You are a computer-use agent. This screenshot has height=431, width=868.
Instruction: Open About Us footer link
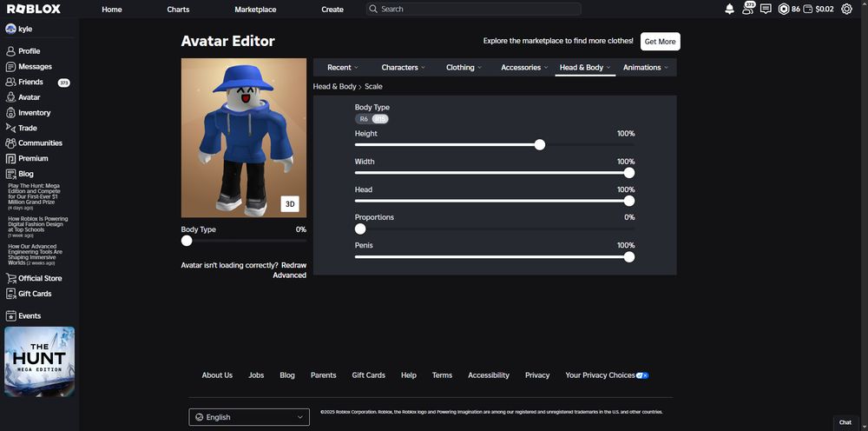(217, 375)
